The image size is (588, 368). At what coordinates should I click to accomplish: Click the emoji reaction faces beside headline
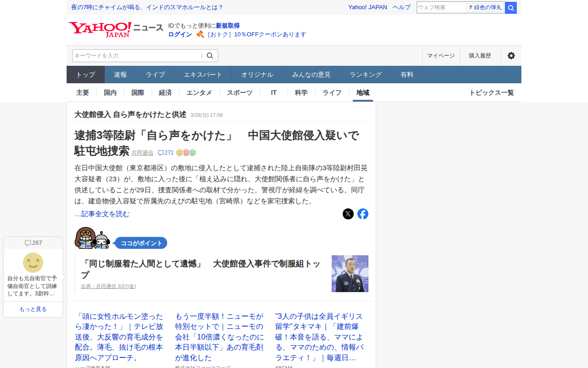pos(186,153)
